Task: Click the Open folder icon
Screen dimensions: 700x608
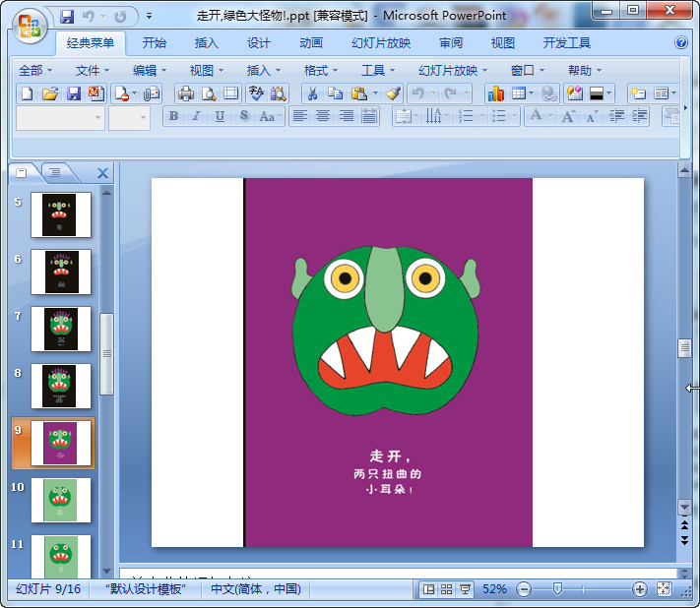Action: pos(50,93)
